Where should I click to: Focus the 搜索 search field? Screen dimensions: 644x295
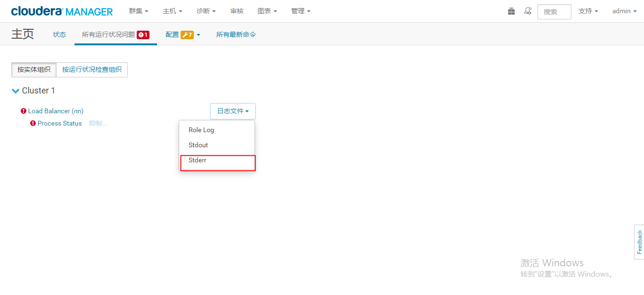pyautogui.click(x=554, y=11)
